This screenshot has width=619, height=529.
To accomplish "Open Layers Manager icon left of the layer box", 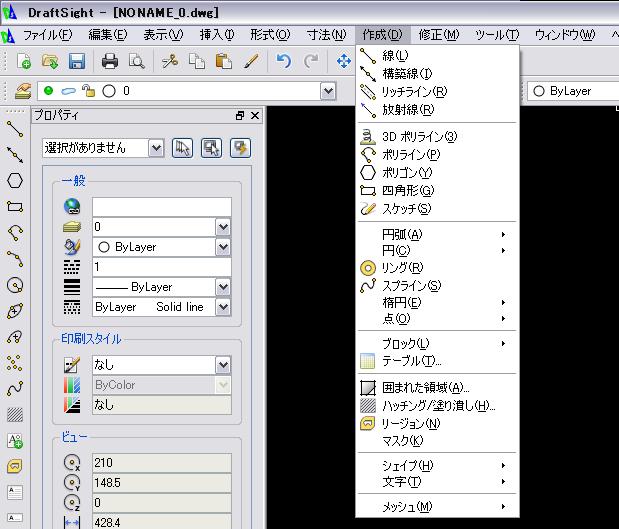I will click(x=23, y=91).
